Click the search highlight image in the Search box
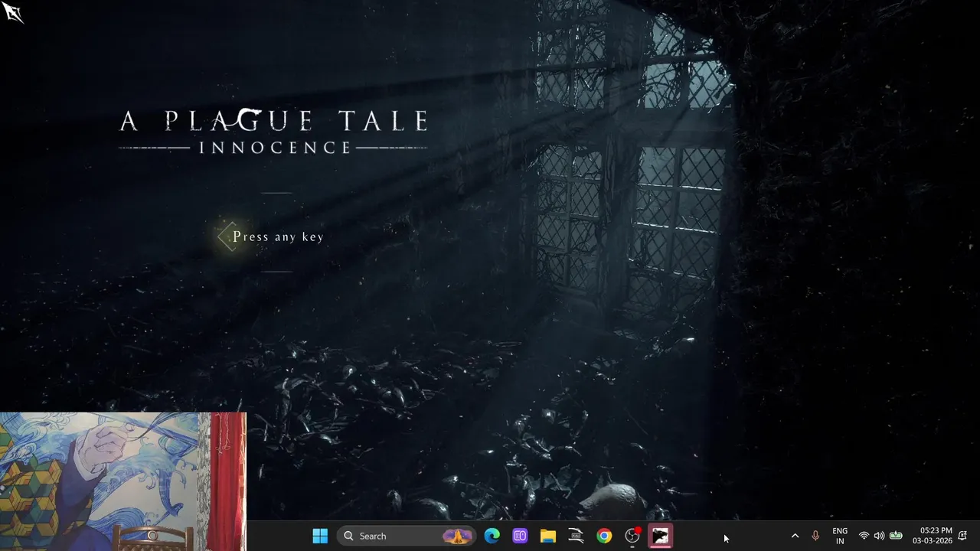The image size is (980, 551). coord(457,536)
